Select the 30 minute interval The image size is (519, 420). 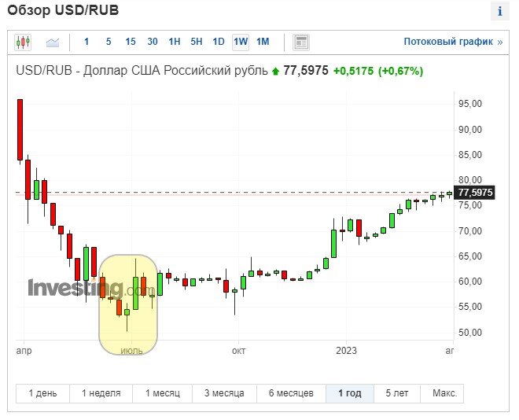[153, 42]
